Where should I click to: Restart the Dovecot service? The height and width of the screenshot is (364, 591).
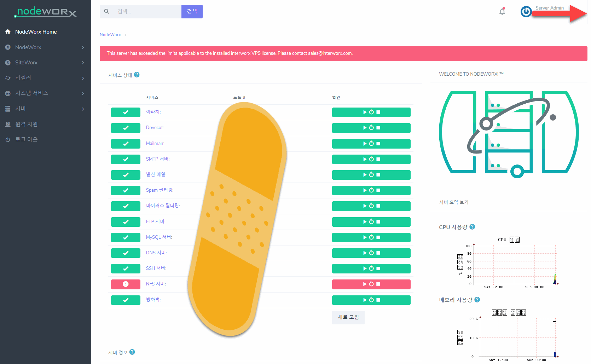[x=371, y=128]
